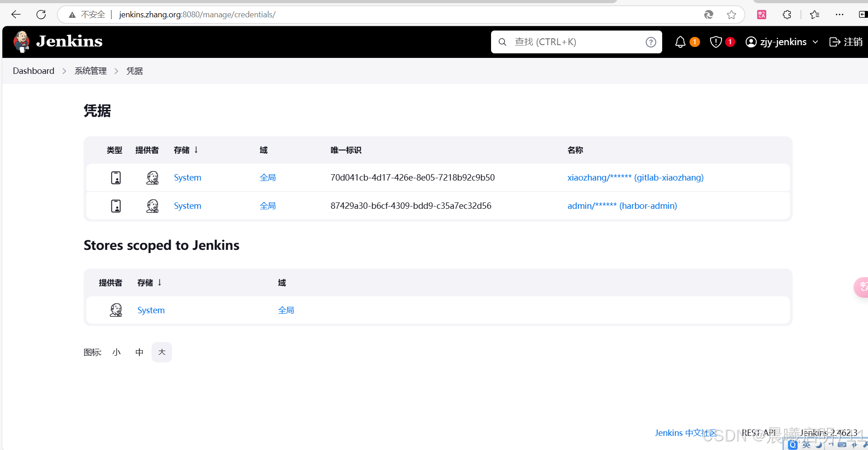Click ID 70d041cb-4d17-426e-8e05-7218b92c9b50
The image size is (868, 450).
point(413,178)
